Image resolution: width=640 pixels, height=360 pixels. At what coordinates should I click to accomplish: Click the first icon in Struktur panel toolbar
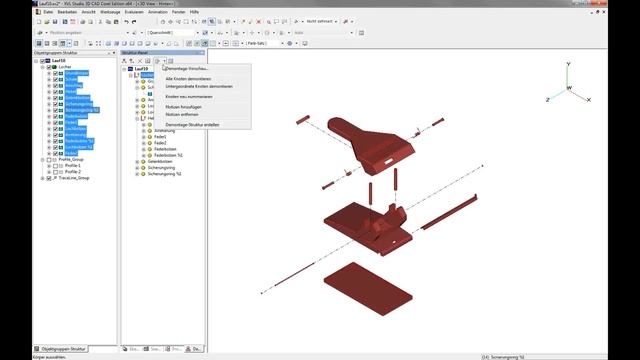point(124,61)
